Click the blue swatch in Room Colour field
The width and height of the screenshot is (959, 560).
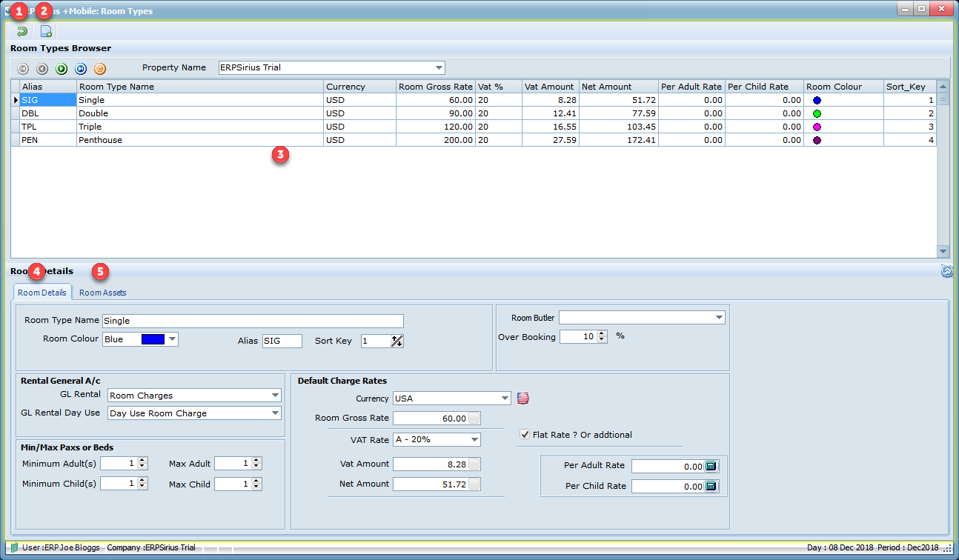(x=152, y=339)
